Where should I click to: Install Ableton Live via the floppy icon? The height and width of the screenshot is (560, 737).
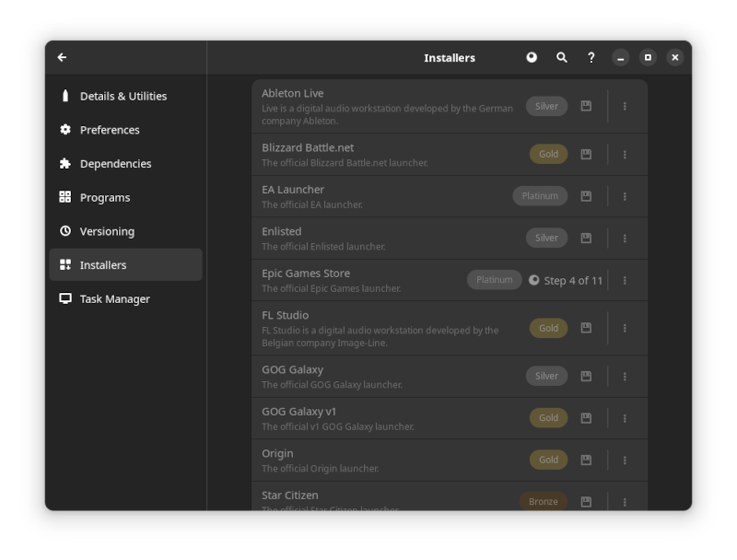[586, 105]
